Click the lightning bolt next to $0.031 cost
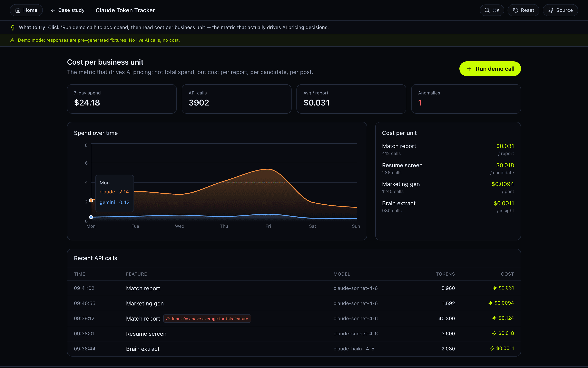 click(x=494, y=288)
